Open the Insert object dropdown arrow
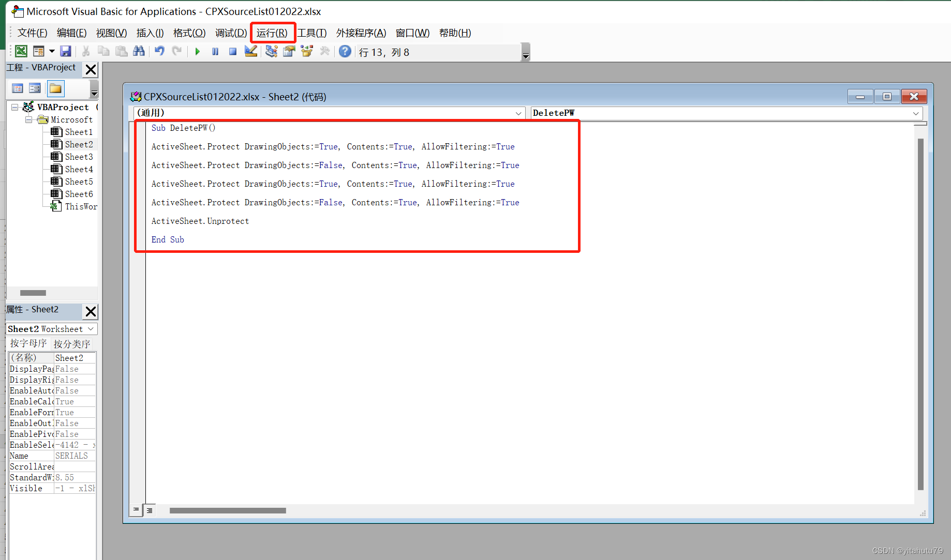 click(x=52, y=51)
